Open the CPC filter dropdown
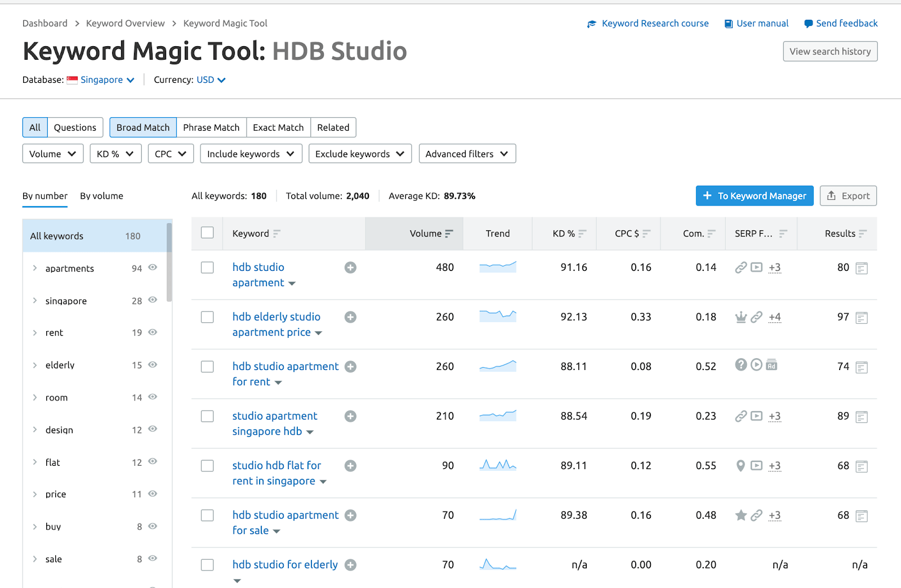 [171, 154]
